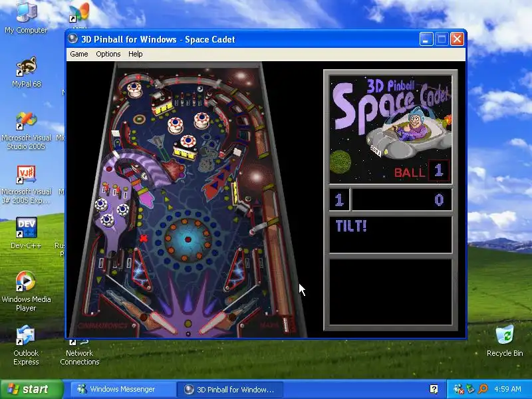Select the Recycle Bin icon

[x=505, y=340]
